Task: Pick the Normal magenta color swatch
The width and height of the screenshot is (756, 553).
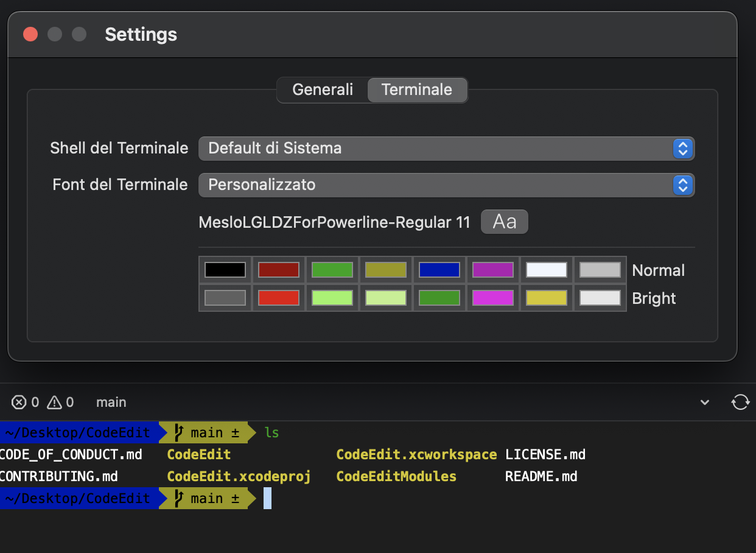Action: (493, 270)
